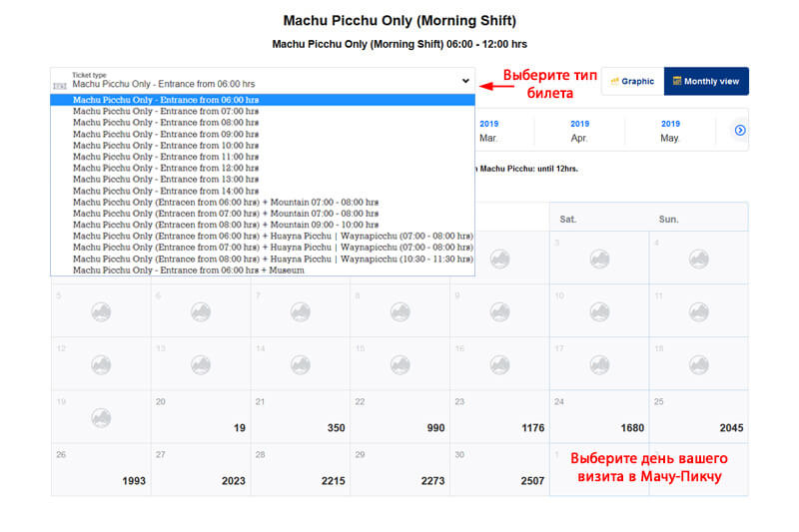Click unavailable mountain icon on day 8
This screenshot has width=799, height=532.
tap(400, 312)
